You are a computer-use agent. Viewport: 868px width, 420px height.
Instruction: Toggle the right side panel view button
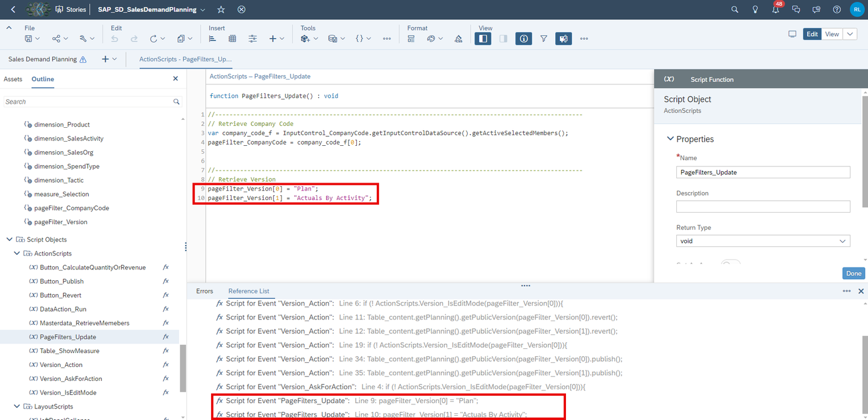click(x=503, y=39)
